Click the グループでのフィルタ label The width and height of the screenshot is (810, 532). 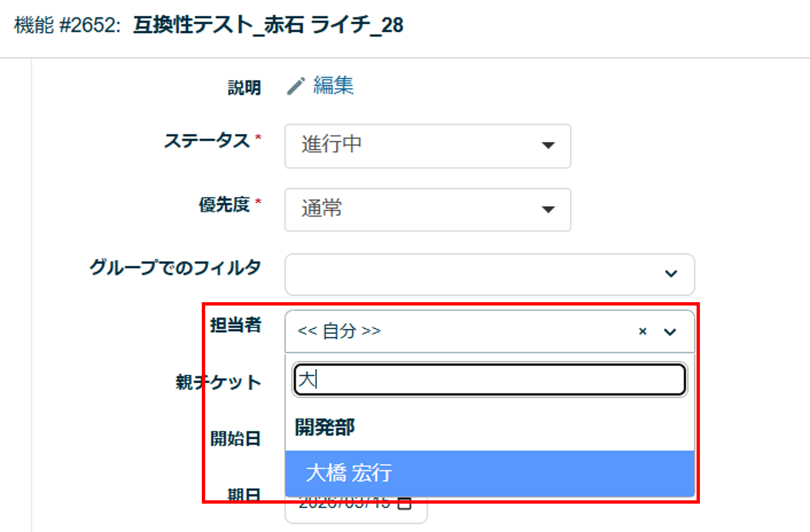click(175, 268)
